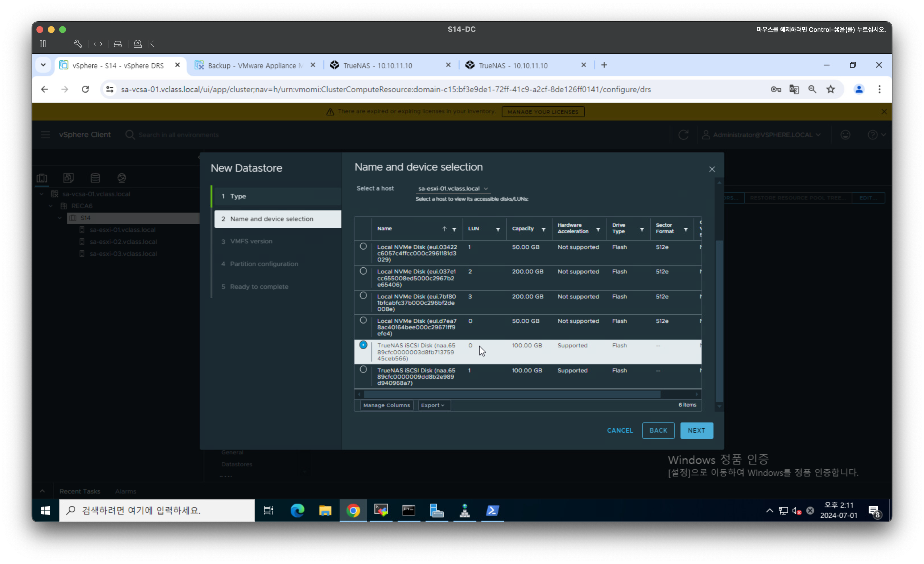Select TrueNAS iSCSI Disk with LUN 1
Screen dimensions: 924x564
click(363, 370)
